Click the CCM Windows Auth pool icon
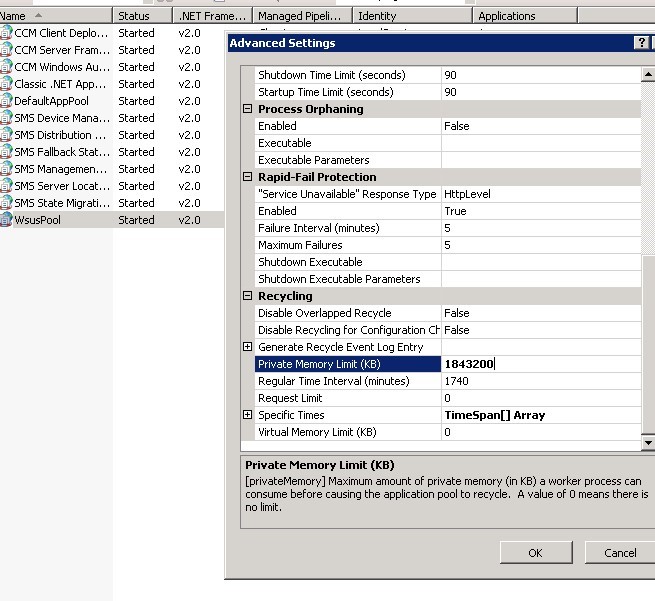Screen dimensions: 655x601 click(6, 67)
